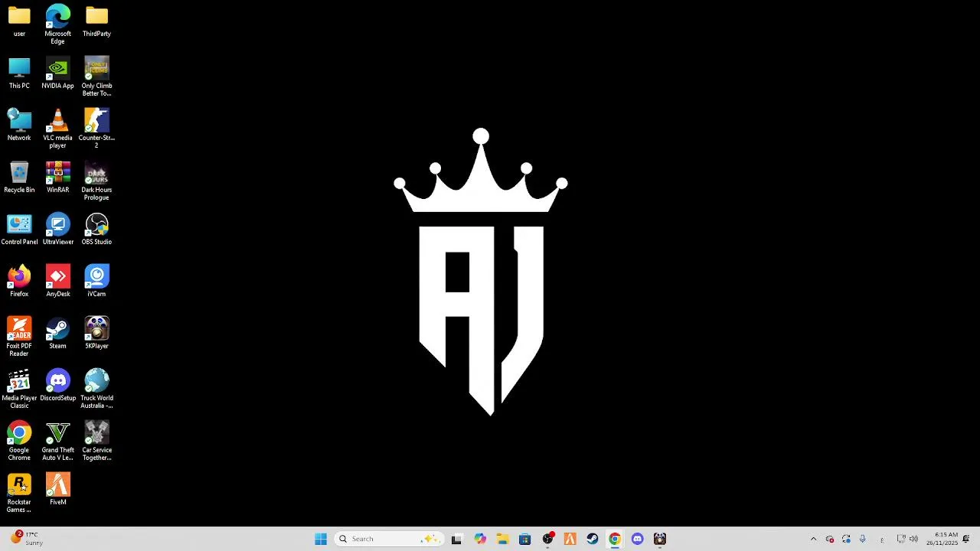Select the This PC desktop icon
This screenshot has height=551, width=980.
click(19, 73)
